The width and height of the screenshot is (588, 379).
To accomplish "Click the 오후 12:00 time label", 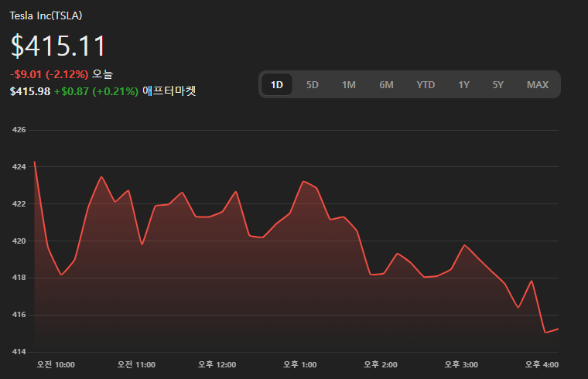I will (217, 364).
